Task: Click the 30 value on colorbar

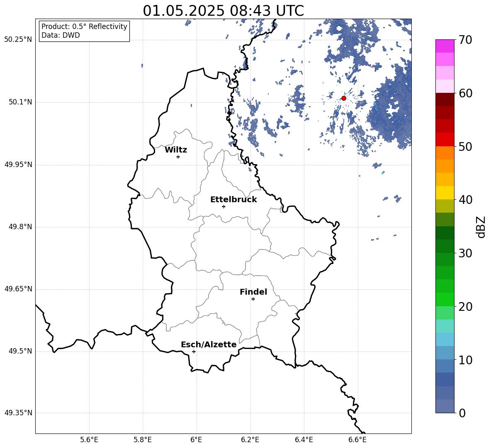Action: pos(465,253)
